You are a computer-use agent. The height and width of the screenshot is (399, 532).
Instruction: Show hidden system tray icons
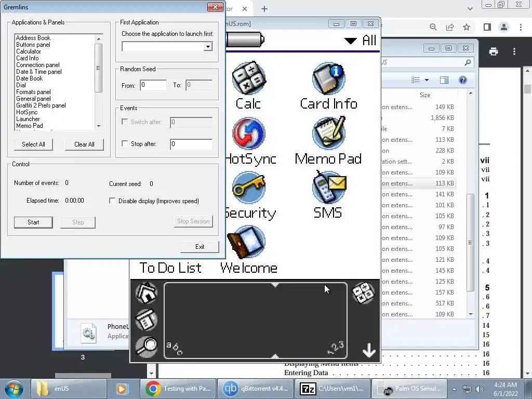pyautogui.click(x=454, y=389)
